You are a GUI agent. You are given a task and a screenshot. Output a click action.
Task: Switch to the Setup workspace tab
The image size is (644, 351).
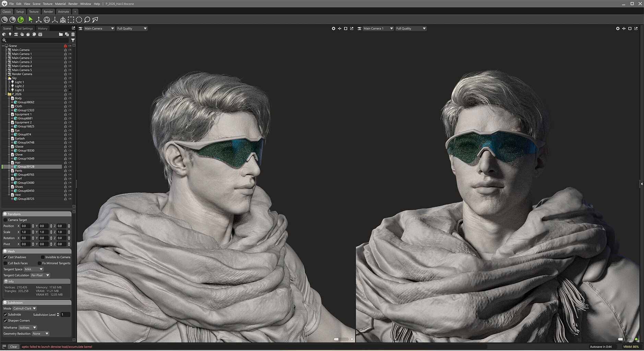(x=20, y=12)
